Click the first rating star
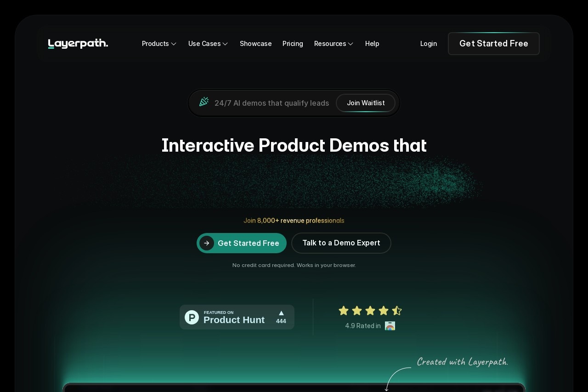The height and width of the screenshot is (392, 588). click(x=344, y=311)
